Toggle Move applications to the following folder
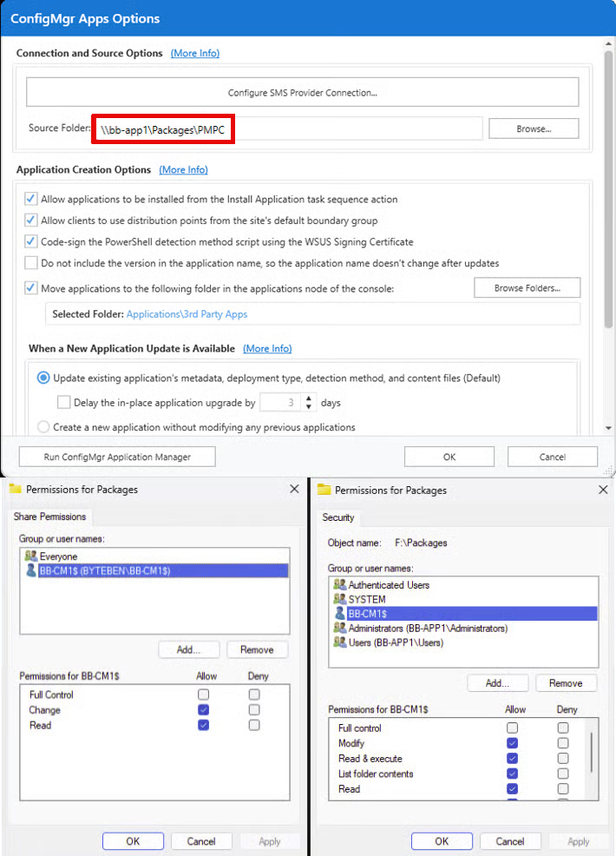Image resolution: width=616 pixels, height=856 pixels. coord(31,287)
